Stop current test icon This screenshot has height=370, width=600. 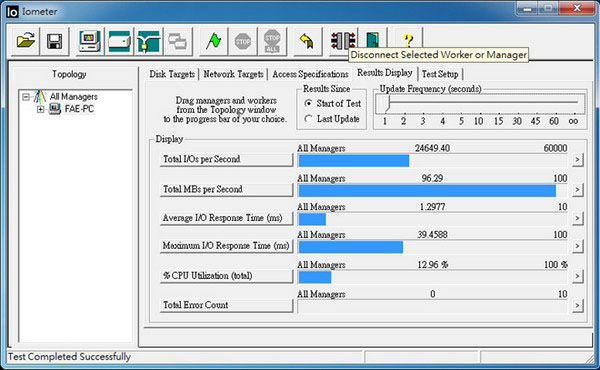coord(243,41)
